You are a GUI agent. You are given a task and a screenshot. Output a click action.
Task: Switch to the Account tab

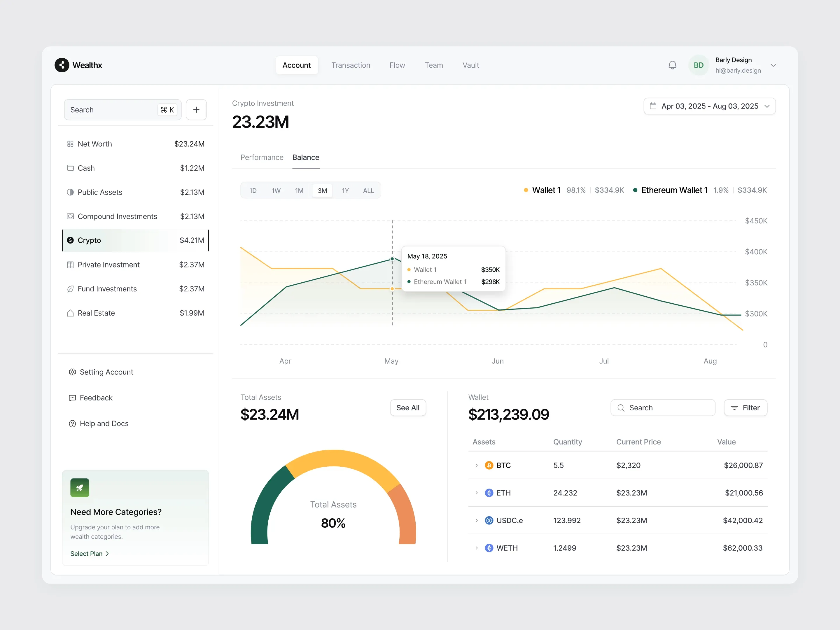point(297,65)
